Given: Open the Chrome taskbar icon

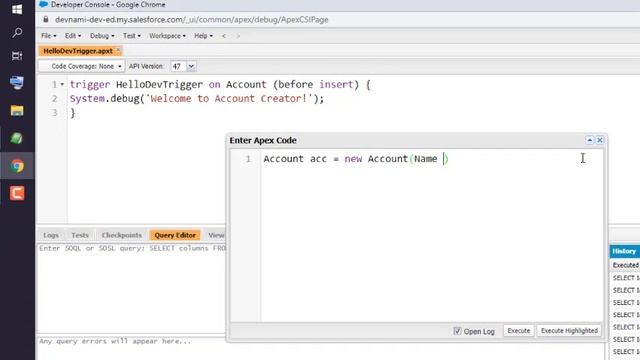Looking at the screenshot, I should (x=17, y=166).
